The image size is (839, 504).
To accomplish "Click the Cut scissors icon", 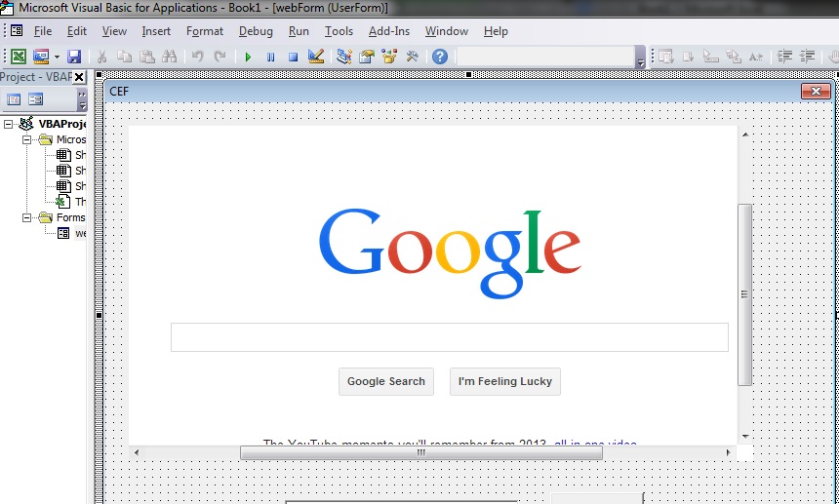I will 101,57.
